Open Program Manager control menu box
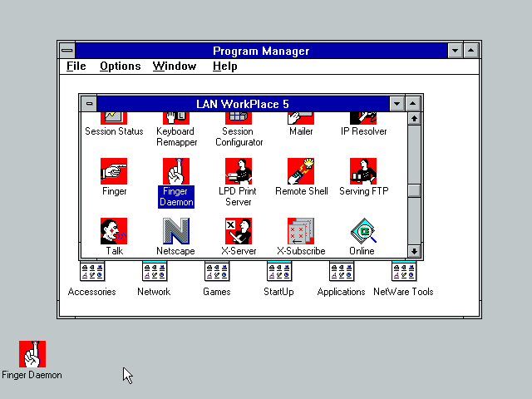Screen dimensions: 532x399 tap(67, 51)
